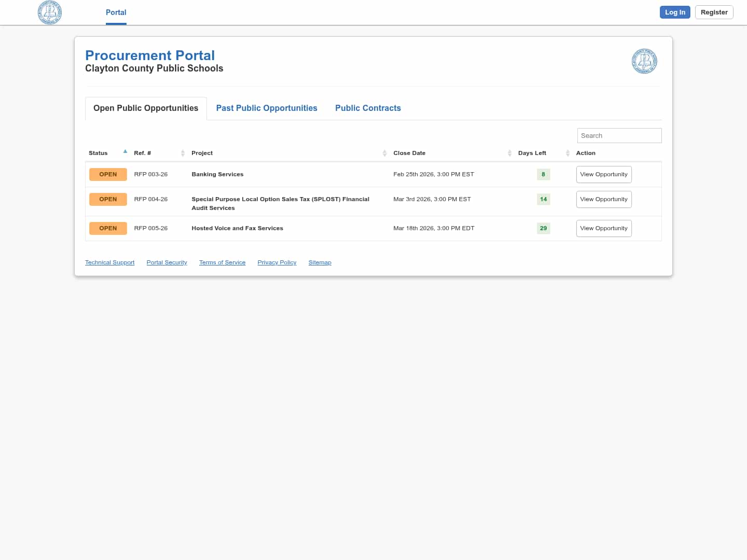747x560 pixels.
Task: View Opportunity for Banking Services RFP 003-26
Action: (x=603, y=174)
